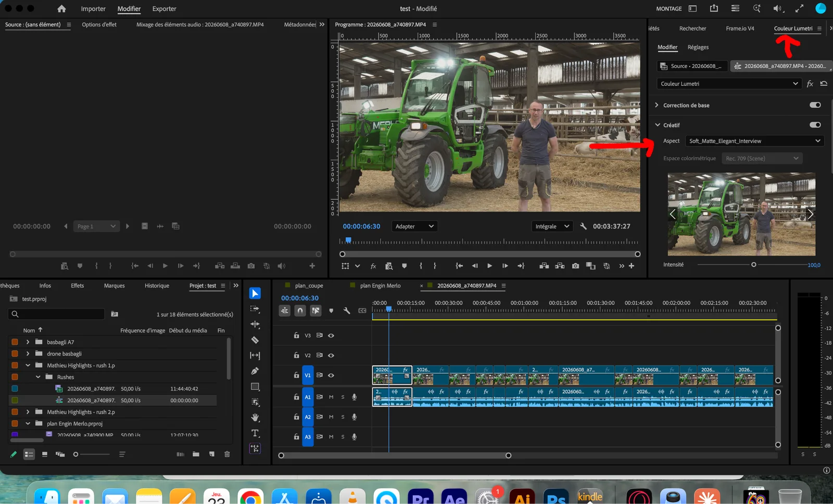Expand the drone basbagli bin
This screenshot has height=504, width=833.
tap(28, 354)
